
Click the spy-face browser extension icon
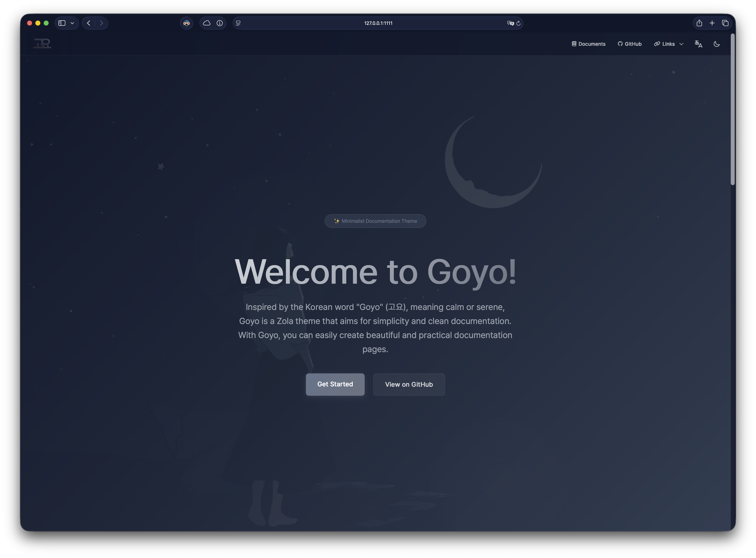coord(186,23)
